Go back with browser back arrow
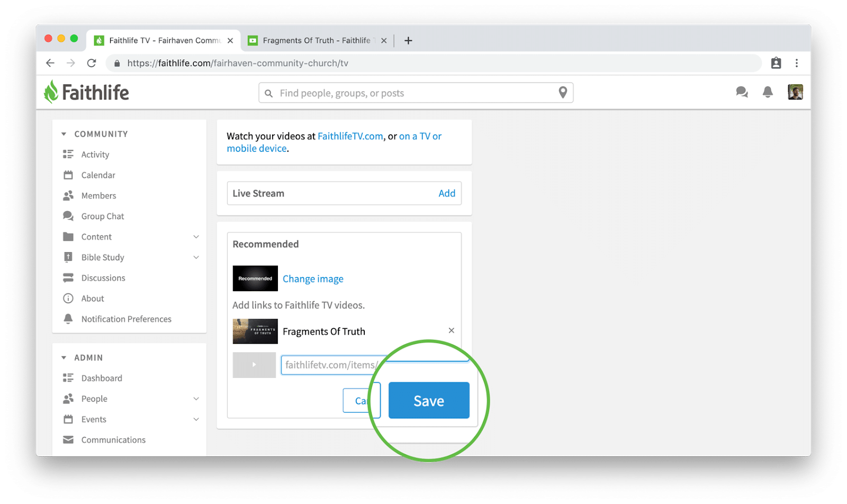The width and height of the screenshot is (847, 504). [x=50, y=63]
